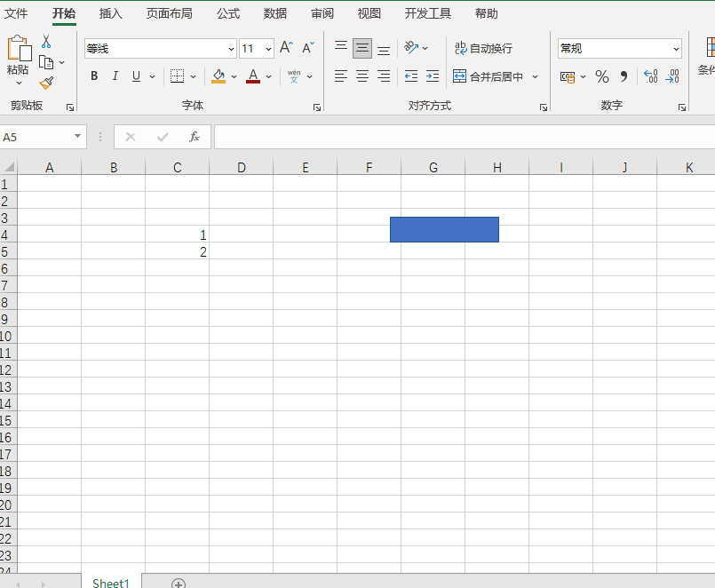715x588 pixels.
Task: Toggle underline formatting
Action: [x=136, y=76]
